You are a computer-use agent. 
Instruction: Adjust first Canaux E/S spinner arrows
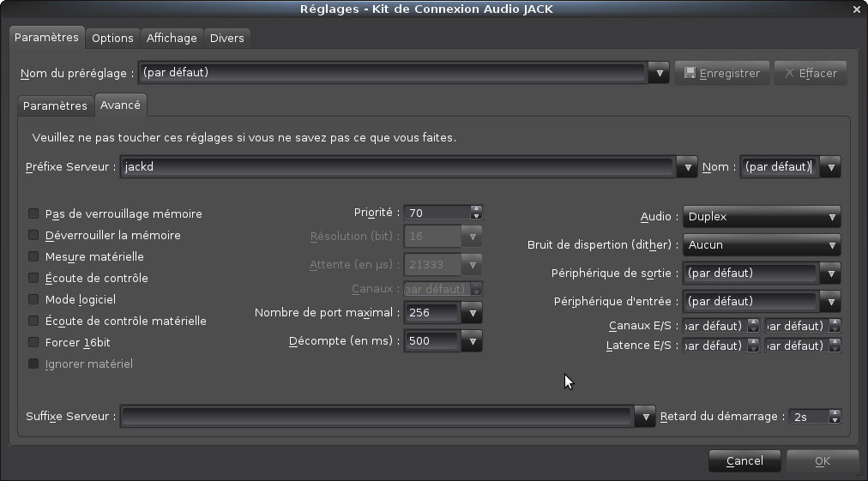[x=753, y=326]
